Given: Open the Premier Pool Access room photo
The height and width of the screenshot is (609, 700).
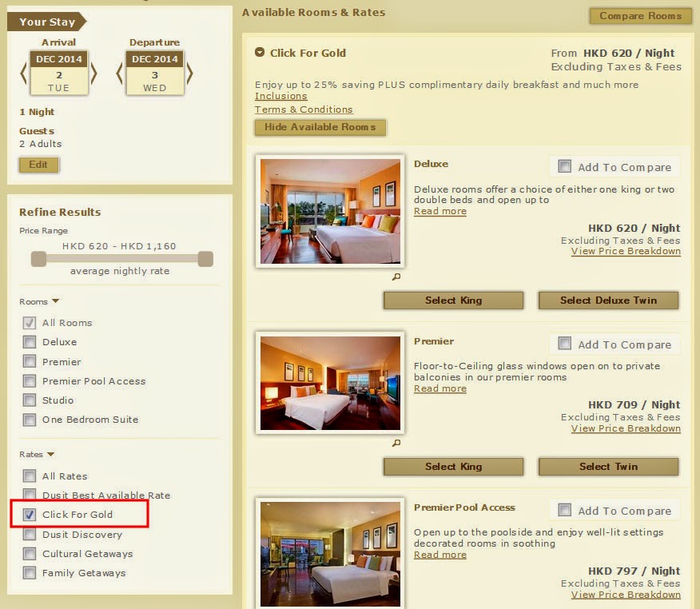Looking at the screenshot, I should point(330,554).
